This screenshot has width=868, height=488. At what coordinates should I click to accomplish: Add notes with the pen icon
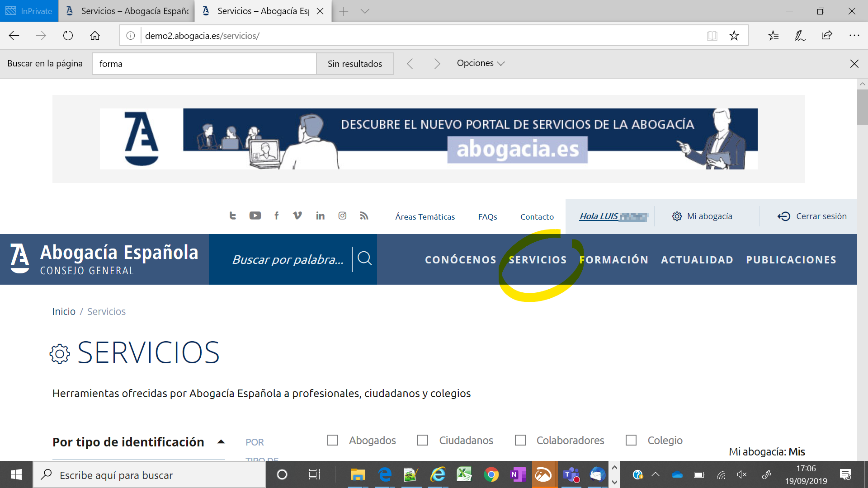800,36
